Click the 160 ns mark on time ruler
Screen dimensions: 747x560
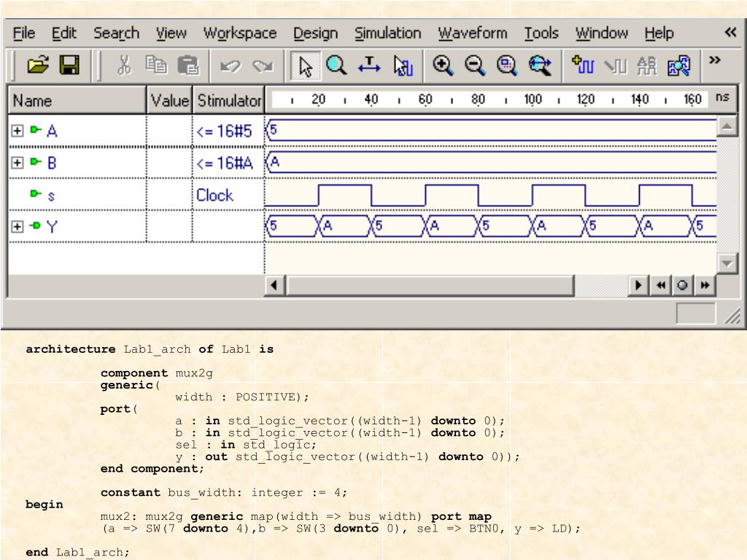pos(692,99)
